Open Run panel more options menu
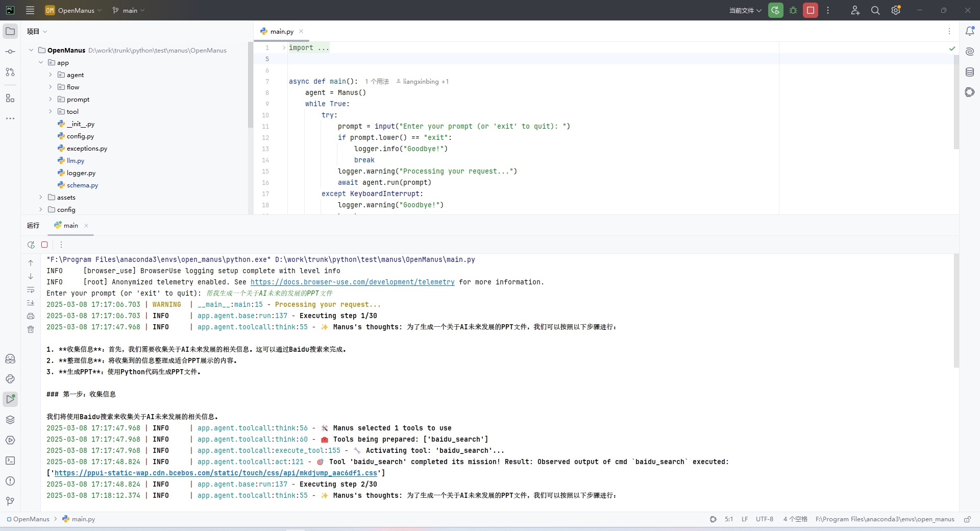This screenshot has height=531, width=980. 61,245
